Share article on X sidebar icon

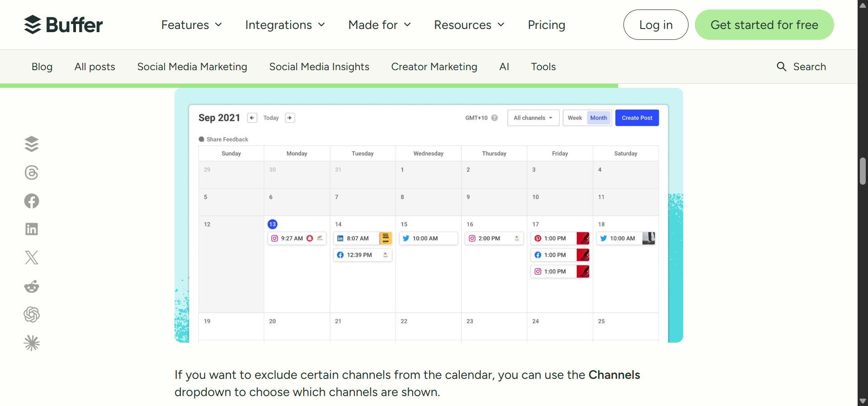(32, 258)
